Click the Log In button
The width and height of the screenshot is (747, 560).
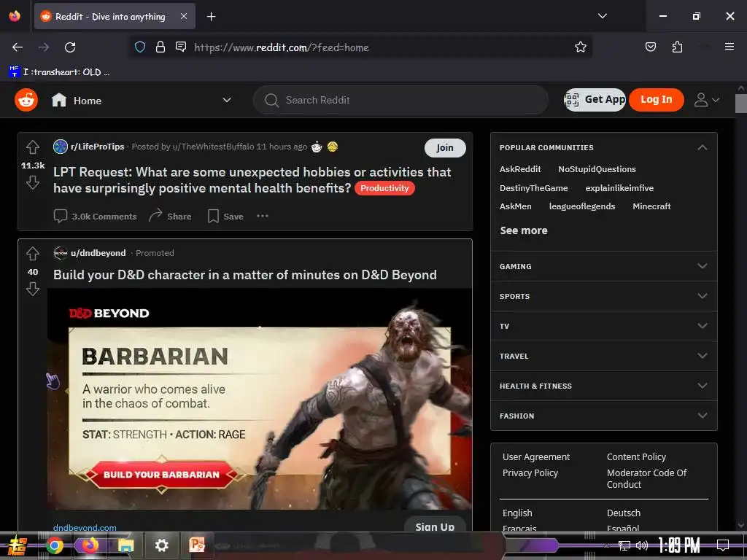coord(656,99)
